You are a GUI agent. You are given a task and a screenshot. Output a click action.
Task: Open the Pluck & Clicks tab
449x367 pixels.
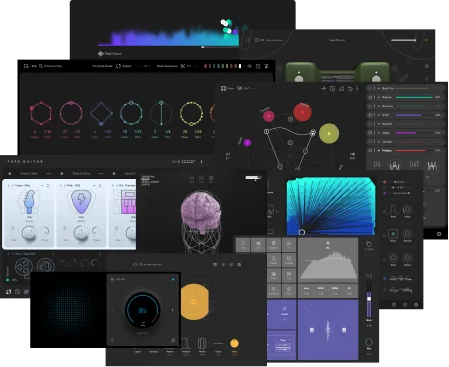(81, 174)
